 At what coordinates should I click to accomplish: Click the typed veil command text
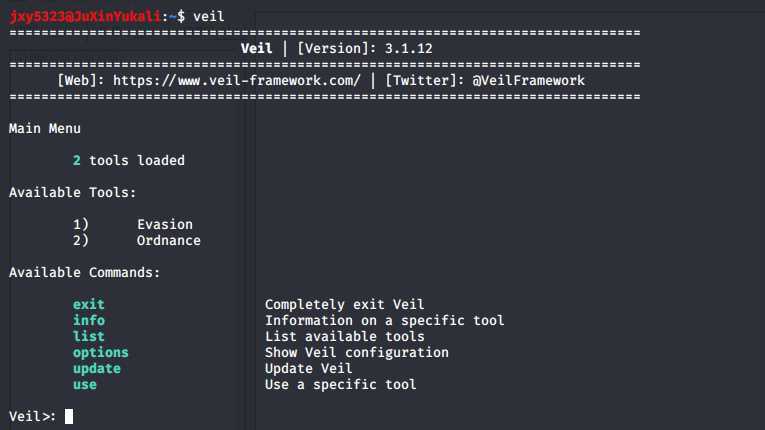click(x=209, y=17)
